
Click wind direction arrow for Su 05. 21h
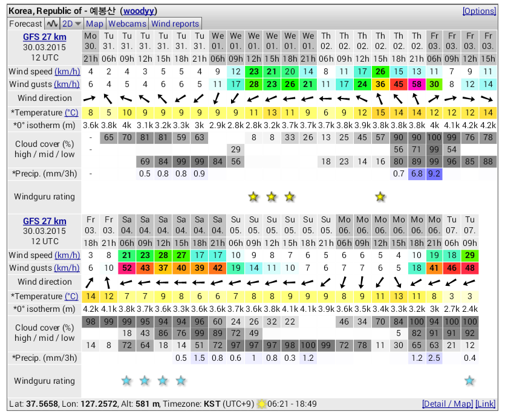tap(326, 282)
